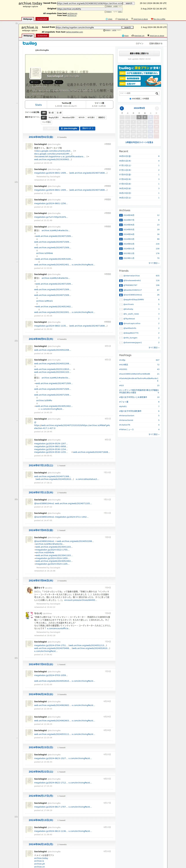
Task: Click the 2024年07月 archive list icon
Action: pyautogui.click(x=121, y=220)
